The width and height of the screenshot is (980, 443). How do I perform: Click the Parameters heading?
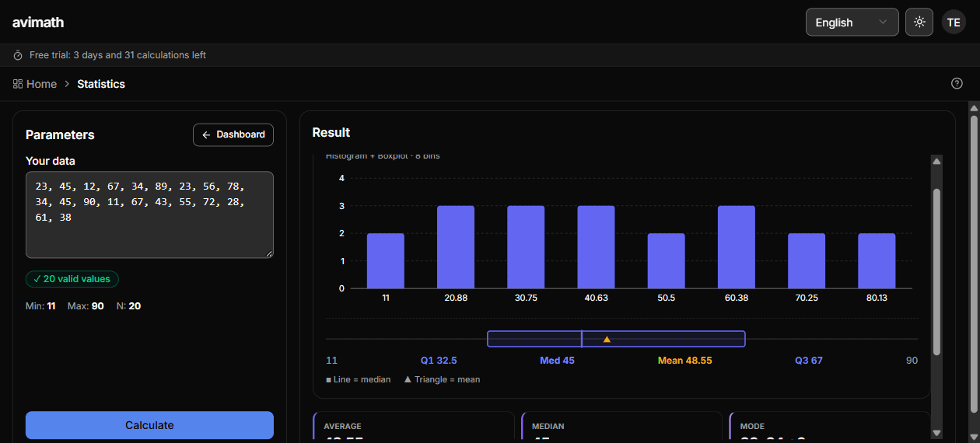60,134
